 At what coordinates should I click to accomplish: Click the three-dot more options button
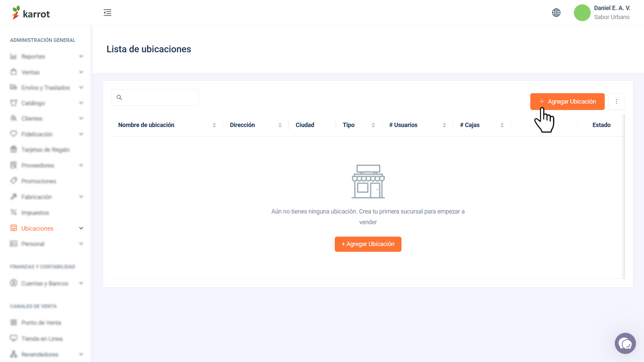pos(616,102)
